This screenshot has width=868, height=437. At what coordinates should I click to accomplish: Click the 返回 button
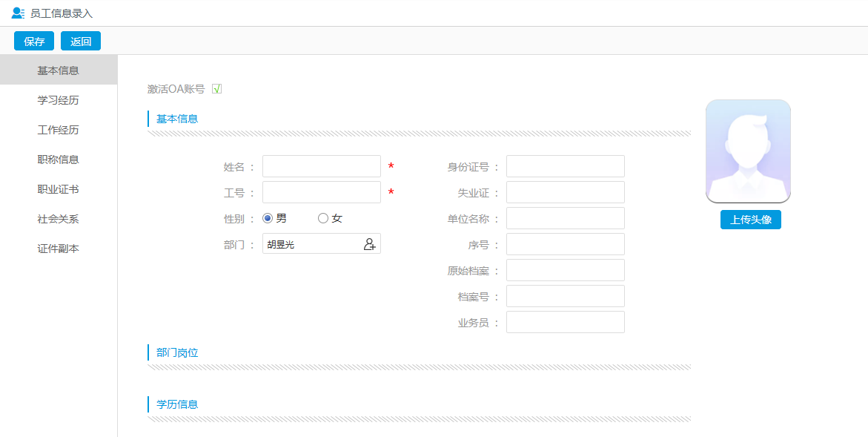click(81, 42)
